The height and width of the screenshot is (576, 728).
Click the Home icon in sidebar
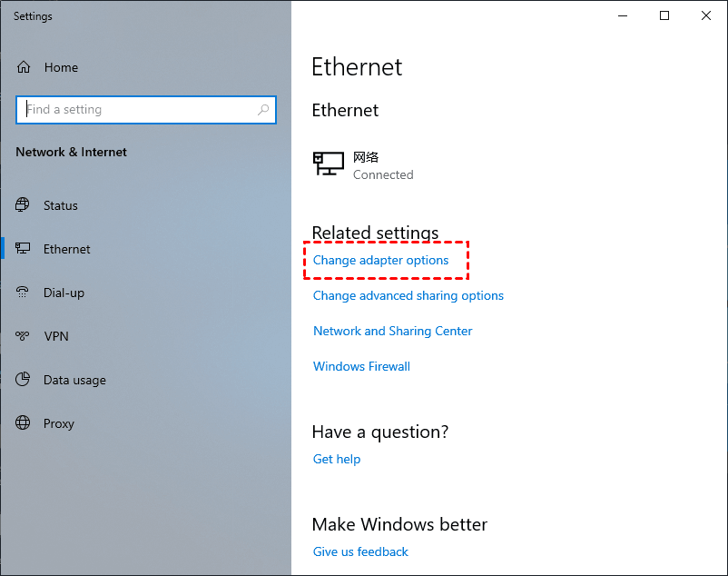coord(24,67)
